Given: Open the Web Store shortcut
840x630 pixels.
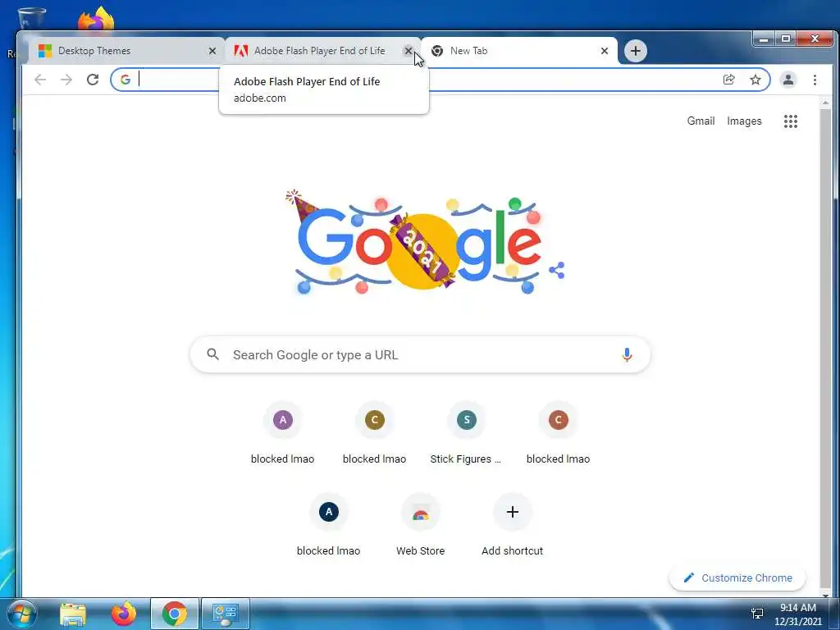Looking at the screenshot, I should 421,526.
